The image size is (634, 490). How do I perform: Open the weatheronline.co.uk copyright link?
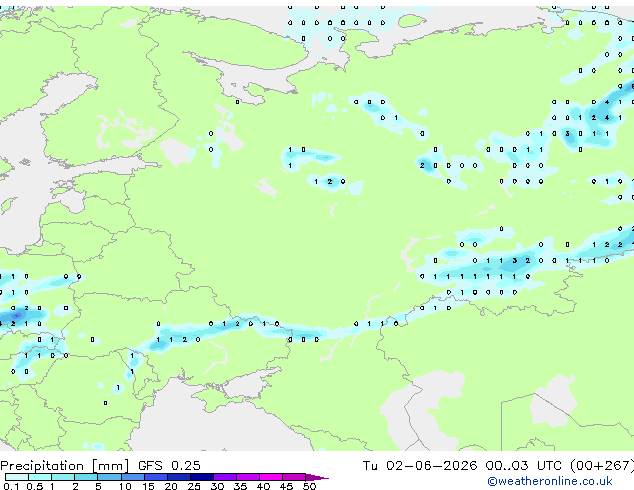(549, 481)
